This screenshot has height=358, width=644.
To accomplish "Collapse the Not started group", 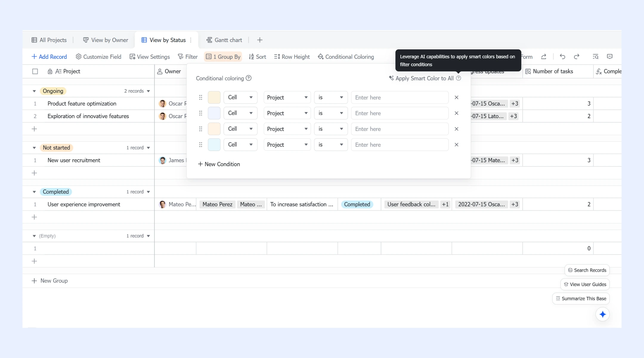I will click(x=34, y=148).
